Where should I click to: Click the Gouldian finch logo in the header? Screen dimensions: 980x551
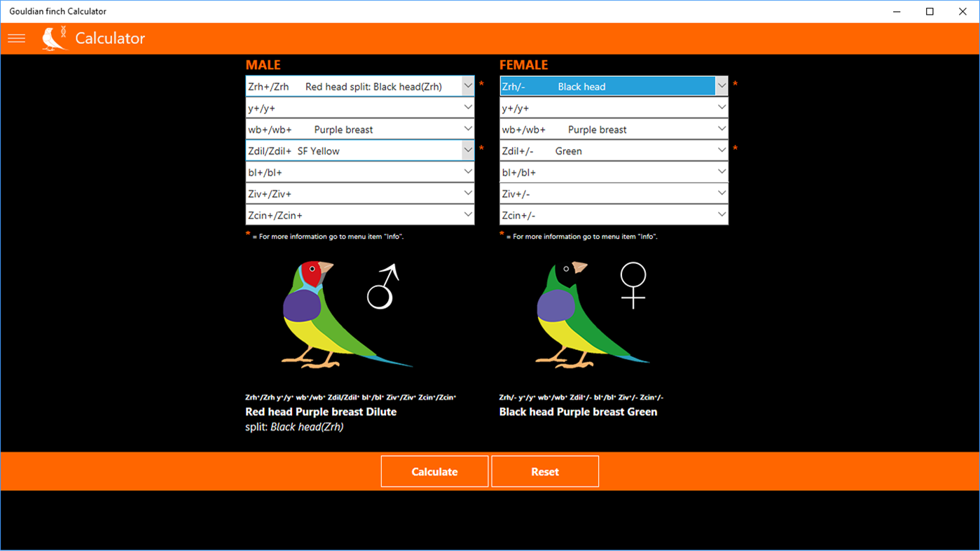55,38
